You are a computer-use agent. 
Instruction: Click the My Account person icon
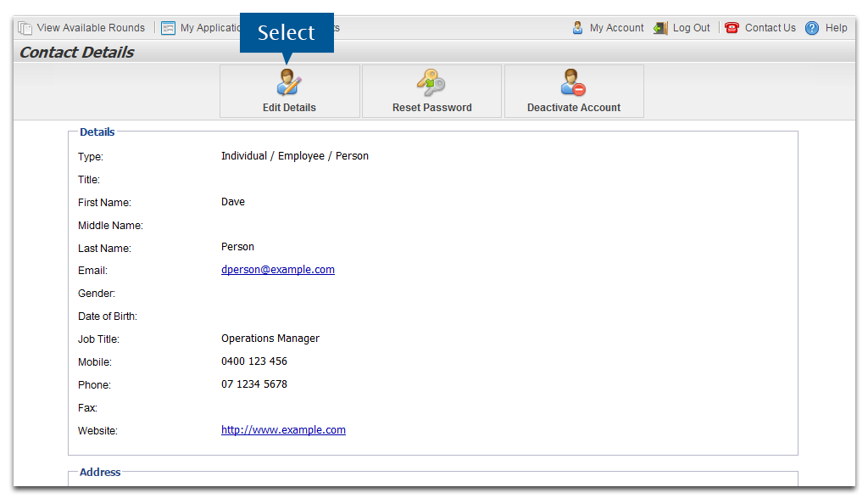(577, 28)
